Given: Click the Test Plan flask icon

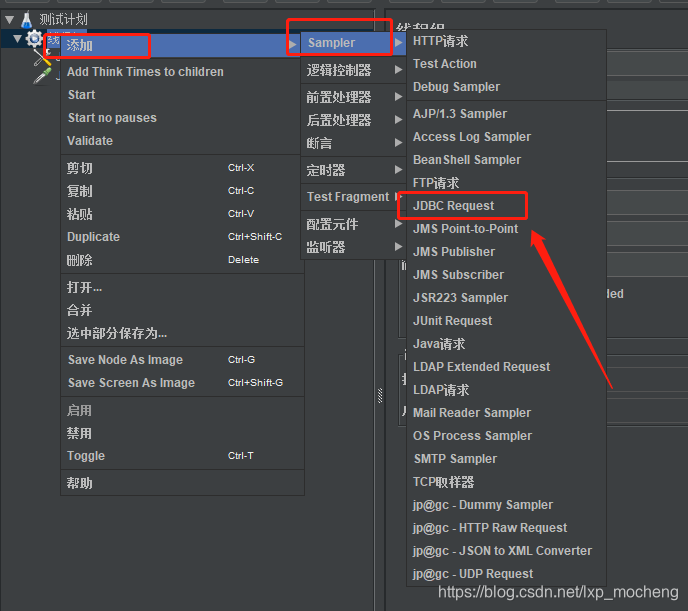Looking at the screenshot, I should [27, 19].
